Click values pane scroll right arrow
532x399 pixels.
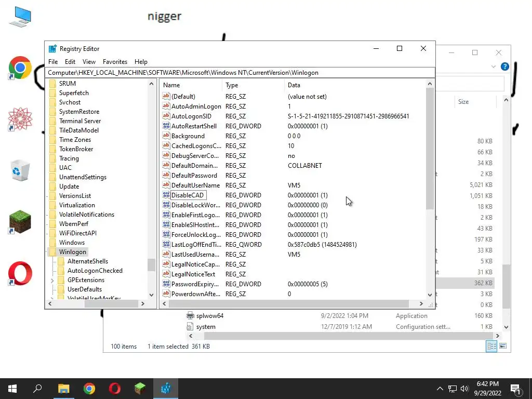pos(421,303)
